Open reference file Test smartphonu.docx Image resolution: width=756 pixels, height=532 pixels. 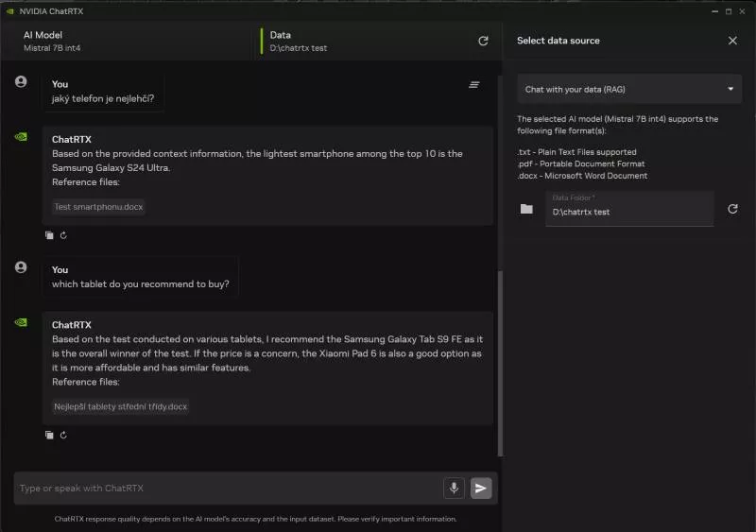(98, 206)
